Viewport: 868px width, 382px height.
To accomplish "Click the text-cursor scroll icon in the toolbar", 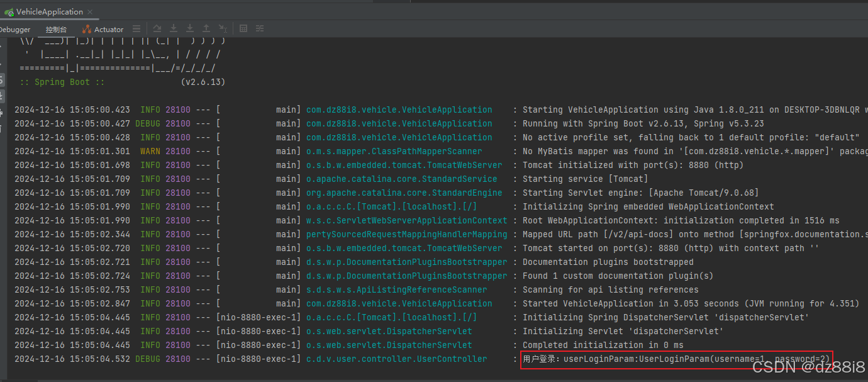I will click(x=223, y=28).
